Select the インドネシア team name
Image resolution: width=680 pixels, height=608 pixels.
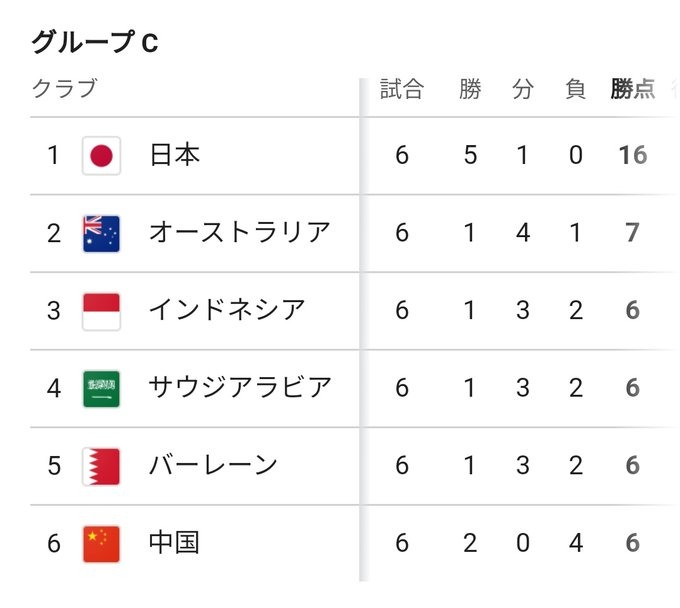(226, 310)
